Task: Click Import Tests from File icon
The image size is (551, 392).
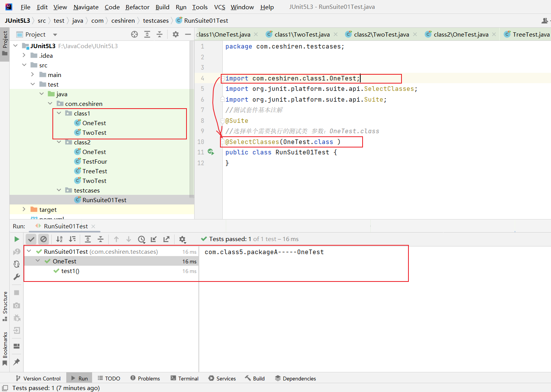Action: (154, 239)
